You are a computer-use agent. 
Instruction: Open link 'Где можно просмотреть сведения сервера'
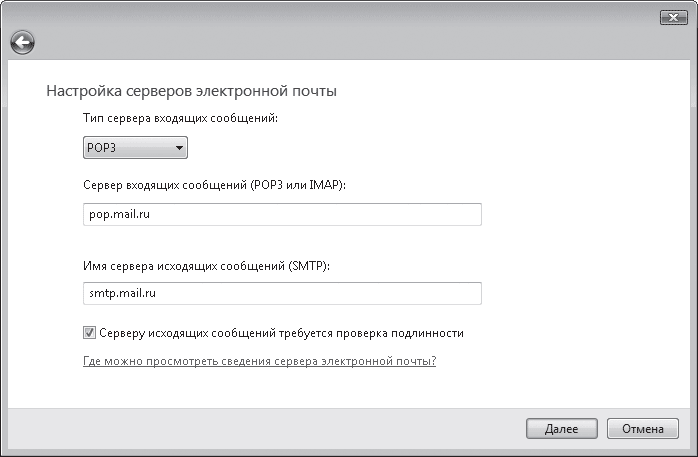[260, 360]
